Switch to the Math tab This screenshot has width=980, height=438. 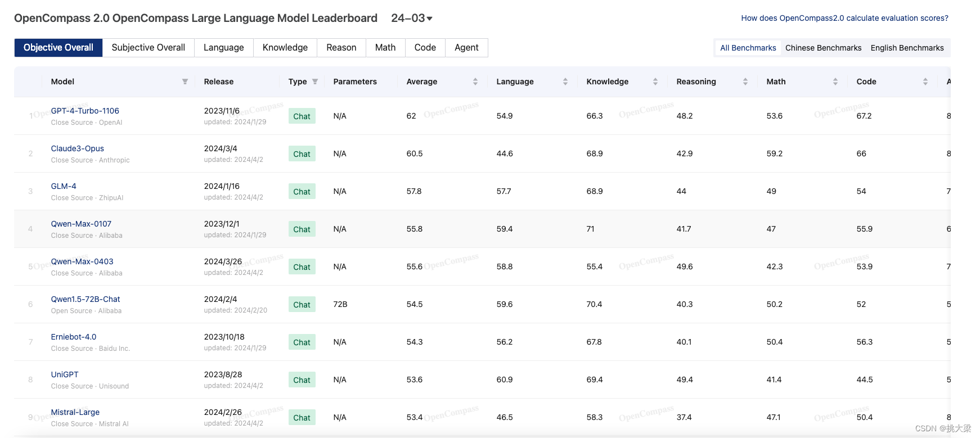click(x=385, y=48)
